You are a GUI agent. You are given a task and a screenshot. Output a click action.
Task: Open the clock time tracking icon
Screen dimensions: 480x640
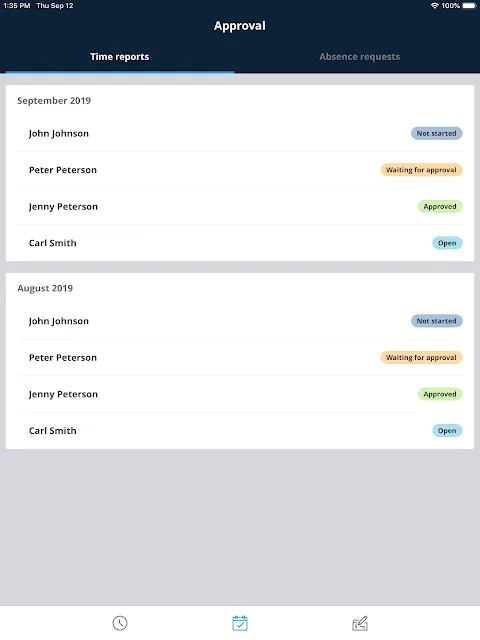click(x=120, y=623)
